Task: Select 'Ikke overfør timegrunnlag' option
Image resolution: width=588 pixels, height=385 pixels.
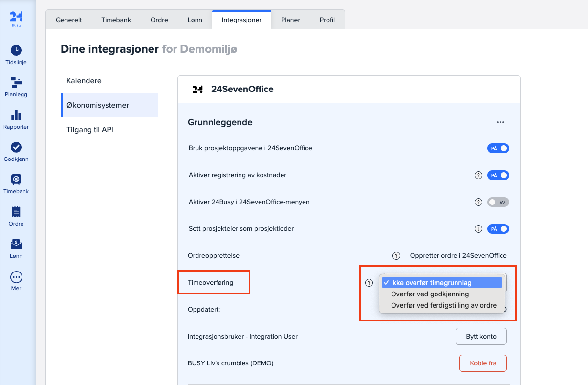Action: point(431,283)
